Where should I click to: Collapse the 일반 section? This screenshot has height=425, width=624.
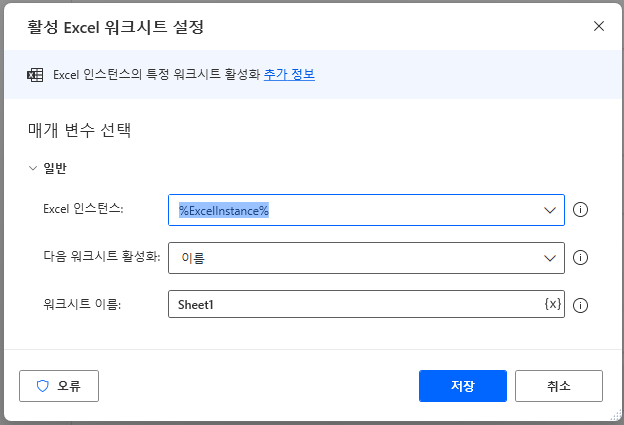click(x=33, y=168)
